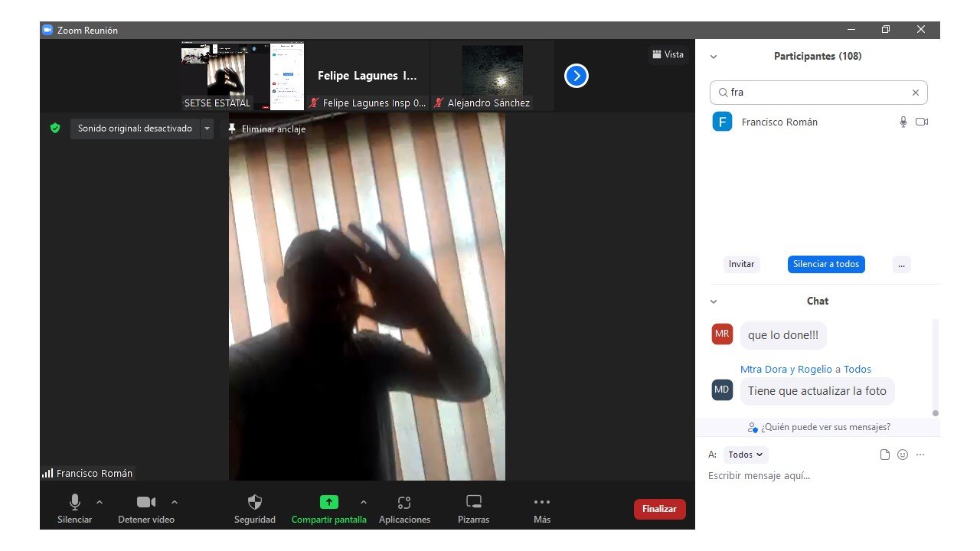The height and width of the screenshot is (551, 980).
Task: Open the Vista layout menu
Action: (668, 54)
